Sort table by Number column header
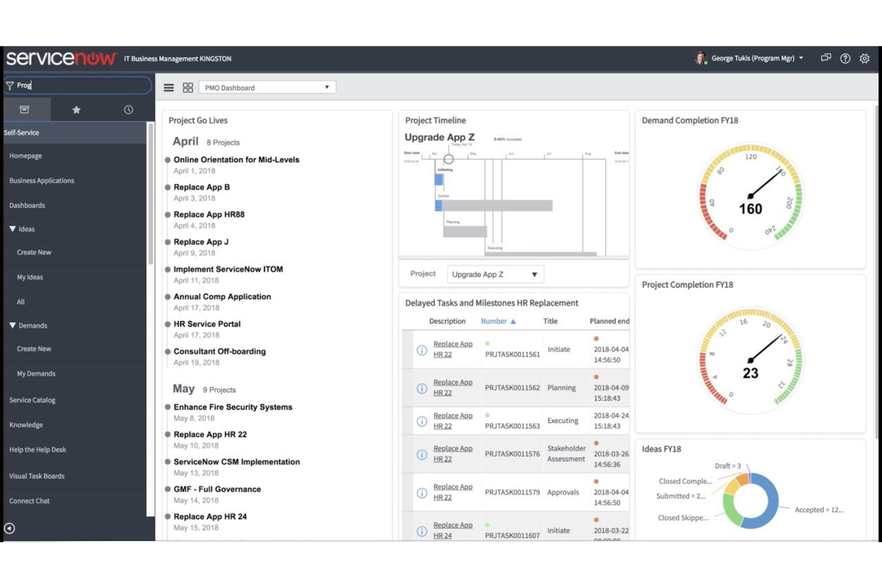This screenshot has height=588, width=882. (x=493, y=321)
